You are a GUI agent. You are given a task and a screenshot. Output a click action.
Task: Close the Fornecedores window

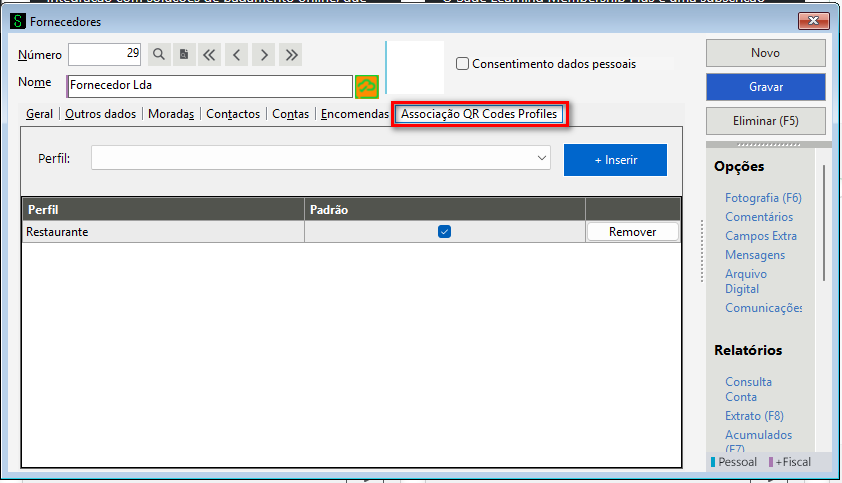[815, 22]
